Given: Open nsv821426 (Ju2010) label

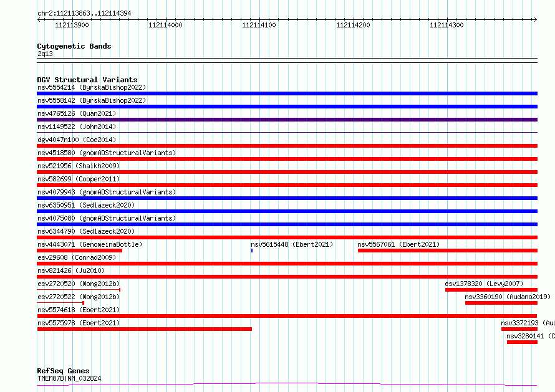Looking at the screenshot, I should (71, 270).
